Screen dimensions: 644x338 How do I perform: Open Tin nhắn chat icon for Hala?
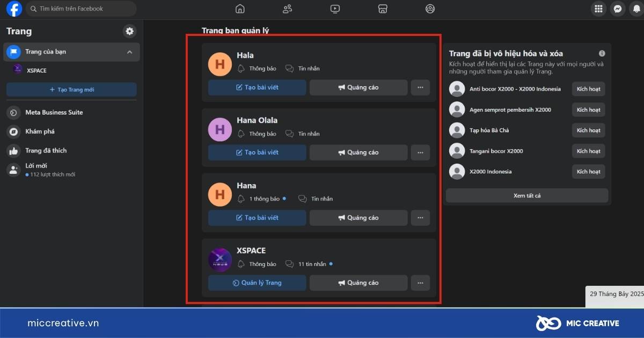(289, 69)
